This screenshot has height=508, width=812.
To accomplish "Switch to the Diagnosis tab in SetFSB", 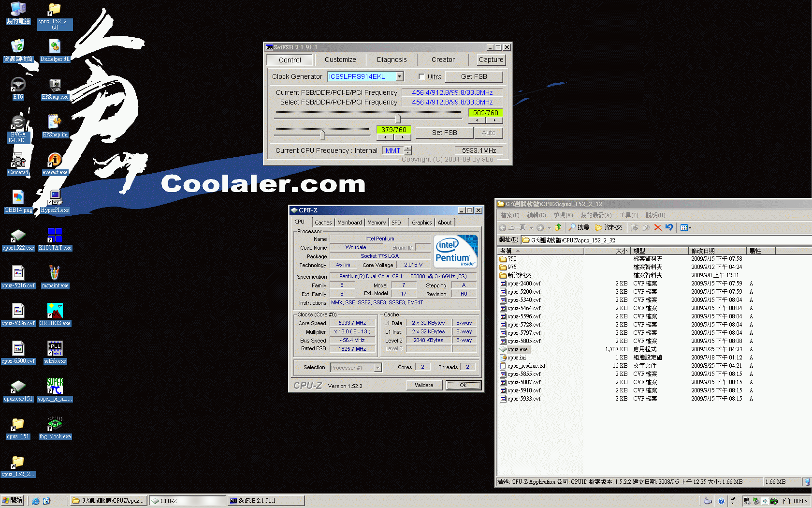I will click(x=392, y=60).
